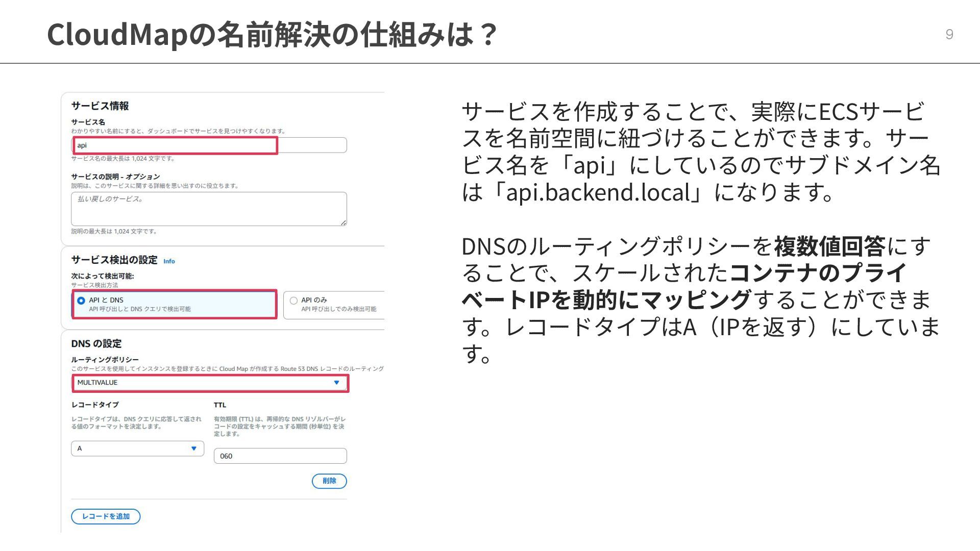Click the 'サービスの説明 - オプション' label
980x551 pixels.
[115, 177]
